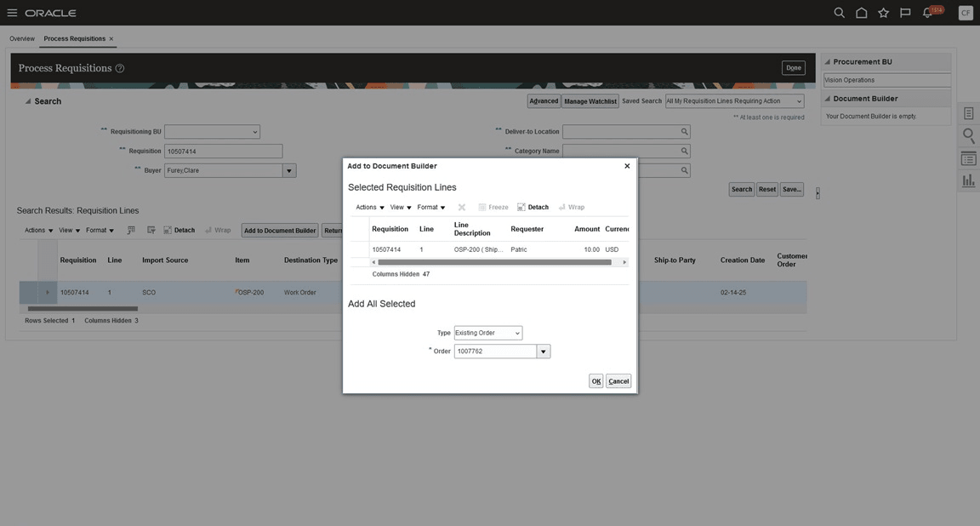The image size is (980, 526).
Task: Open the Watchlist flag icon
Action: (905, 13)
